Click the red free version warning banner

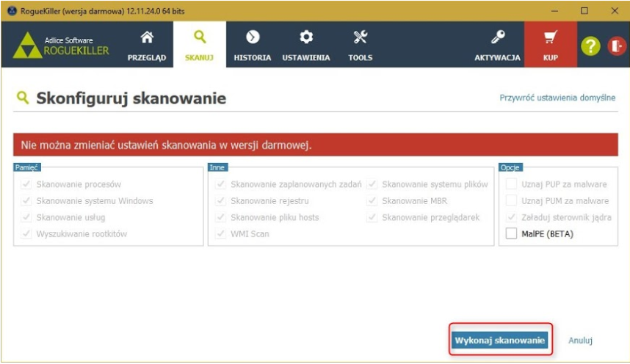316,145
